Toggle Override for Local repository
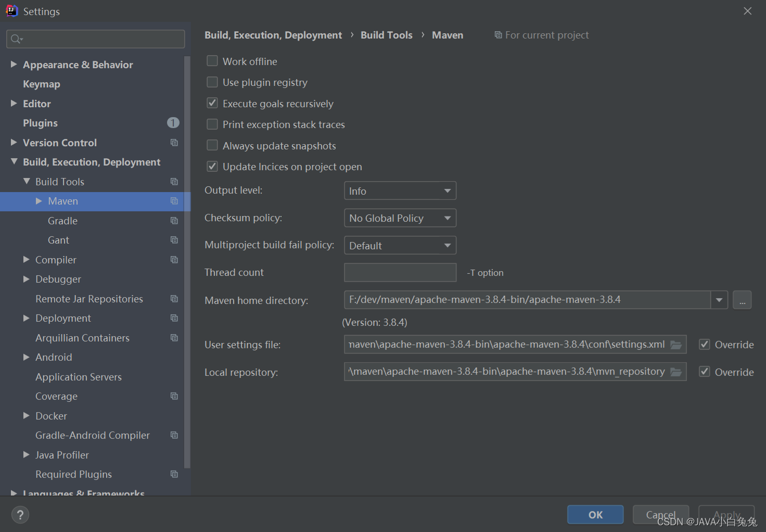Image resolution: width=766 pixels, height=532 pixels. pyautogui.click(x=705, y=372)
